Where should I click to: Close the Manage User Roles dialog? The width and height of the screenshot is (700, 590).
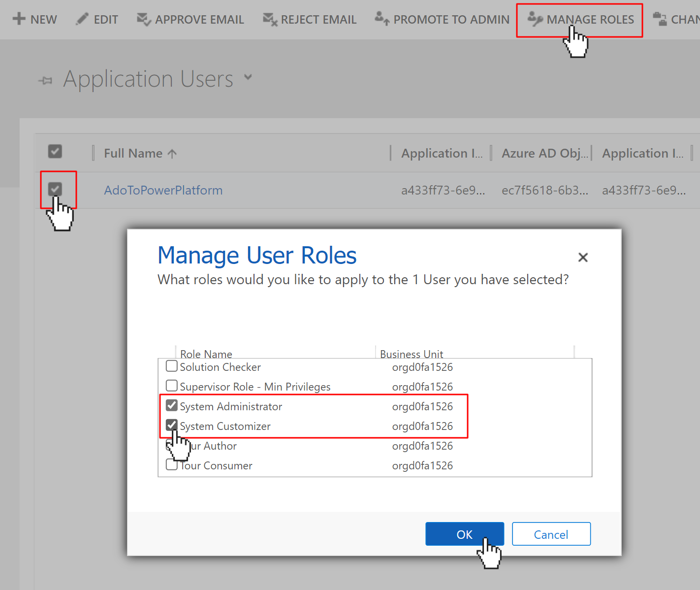(x=583, y=257)
